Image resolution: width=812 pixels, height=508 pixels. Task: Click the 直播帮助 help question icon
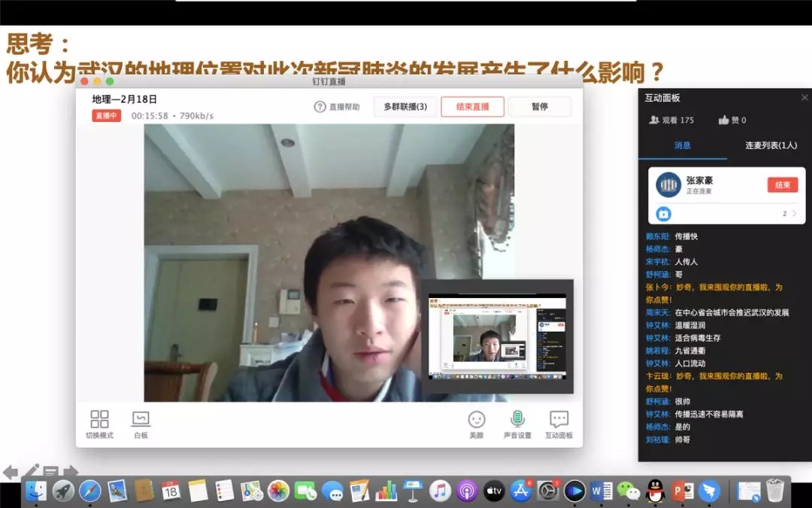tap(320, 107)
